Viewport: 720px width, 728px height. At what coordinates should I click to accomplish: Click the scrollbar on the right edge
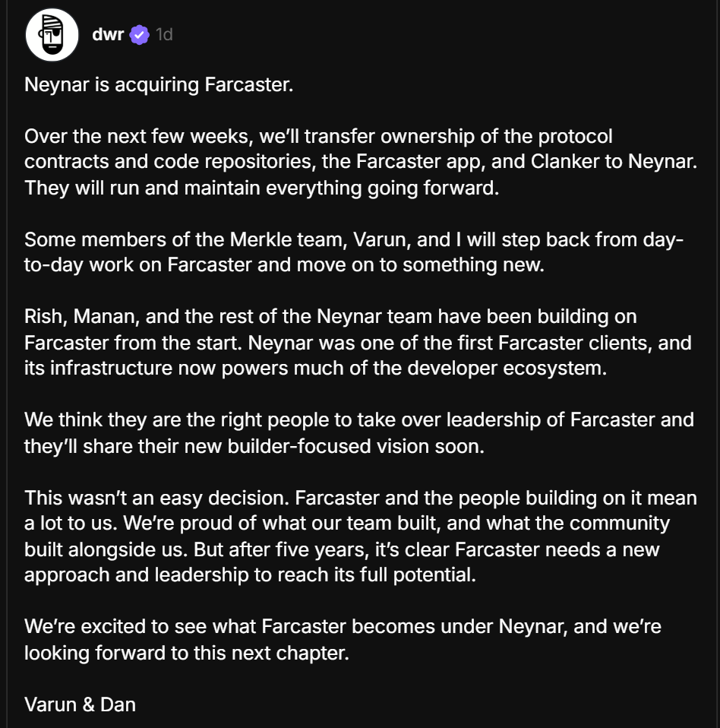[717, 364]
